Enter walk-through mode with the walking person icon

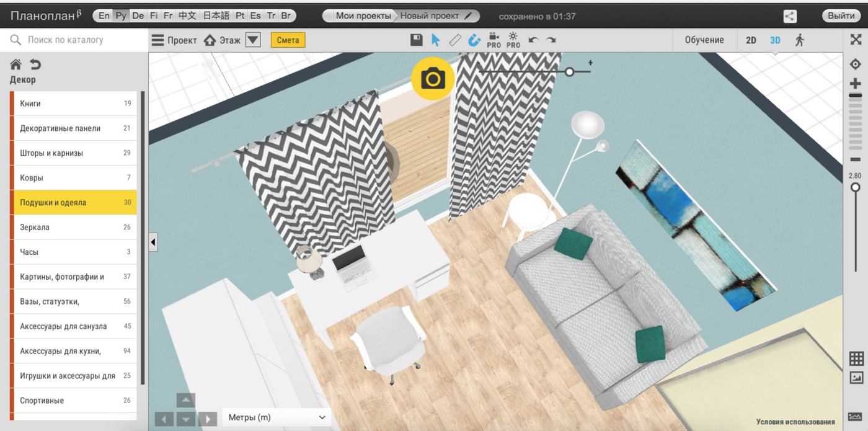tap(799, 40)
